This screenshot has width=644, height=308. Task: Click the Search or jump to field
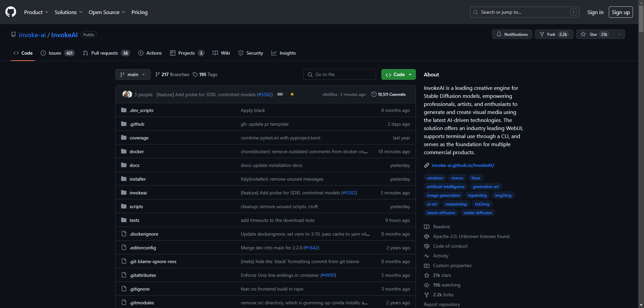(x=524, y=12)
